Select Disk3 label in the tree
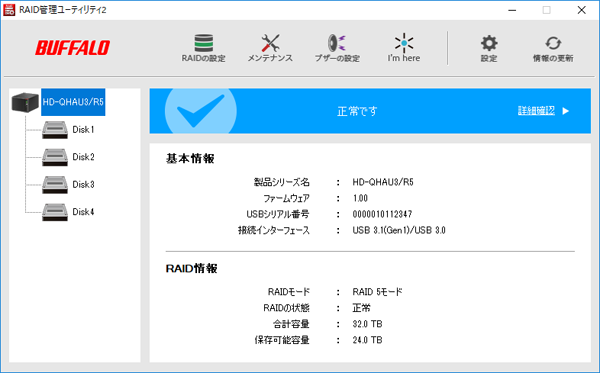The width and height of the screenshot is (600, 373). pyautogui.click(x=83, y=185)
